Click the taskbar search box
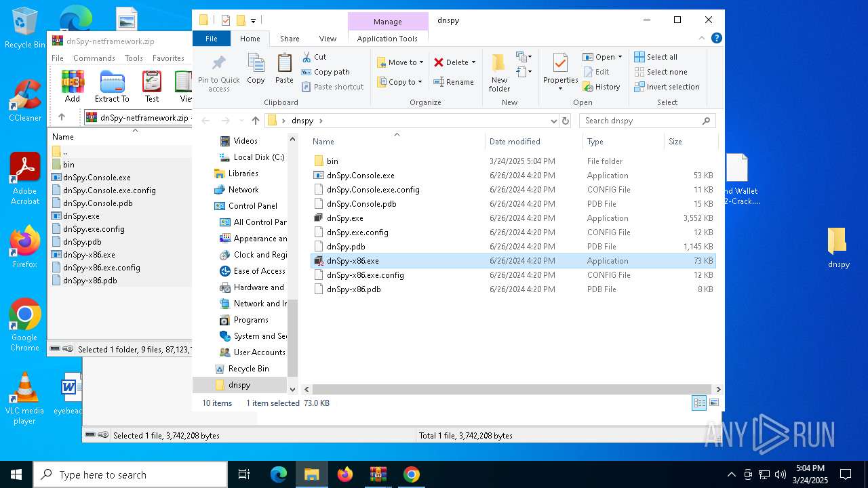Image resolution: width=868 pixels, height=488 pixels. (130, 474)
